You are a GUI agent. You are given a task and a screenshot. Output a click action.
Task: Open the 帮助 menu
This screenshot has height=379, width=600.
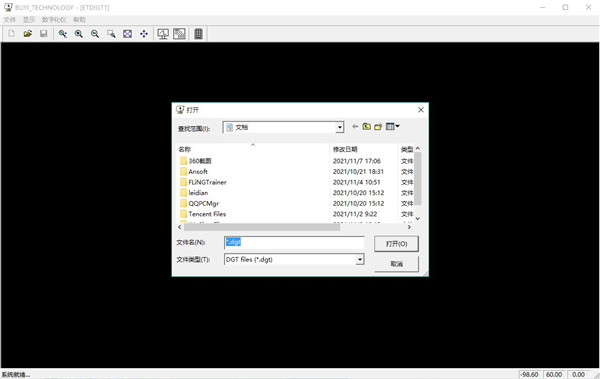80,20
